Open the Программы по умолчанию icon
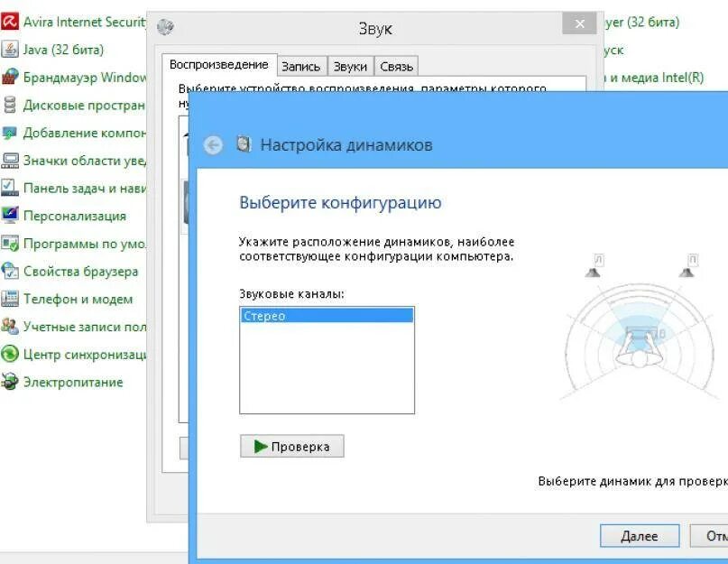The width and height of the screenshot is (728, 564). [x=10, y=244]
